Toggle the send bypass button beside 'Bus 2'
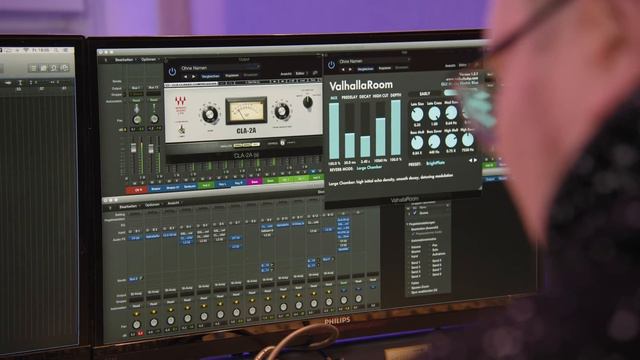Image resolution: width=640 pixels, height=360 pixels. click(141, 279)
